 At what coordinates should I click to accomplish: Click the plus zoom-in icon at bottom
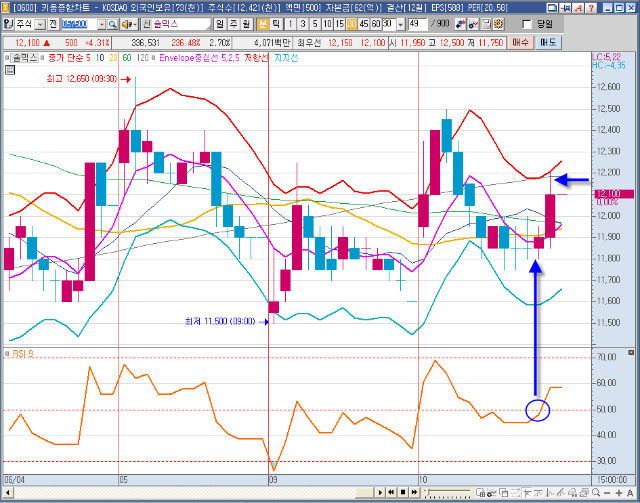(x=619, y=493)
